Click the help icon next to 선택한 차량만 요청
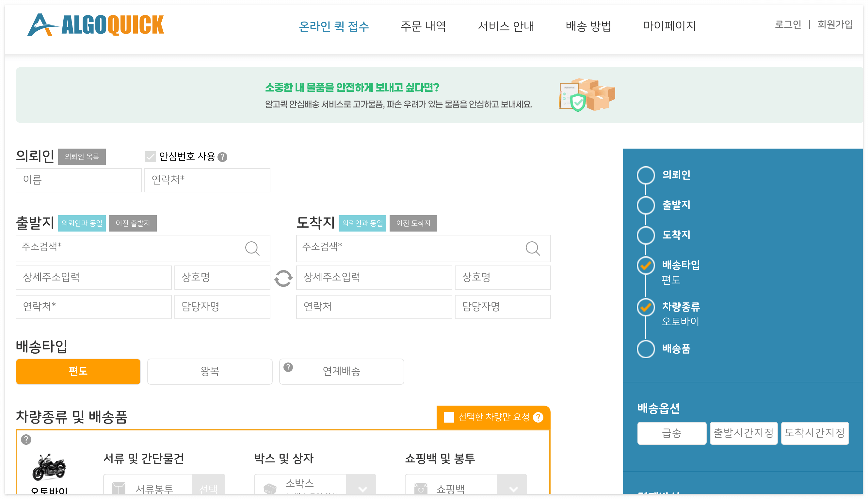Screen dimensions: 868x499 538,417
